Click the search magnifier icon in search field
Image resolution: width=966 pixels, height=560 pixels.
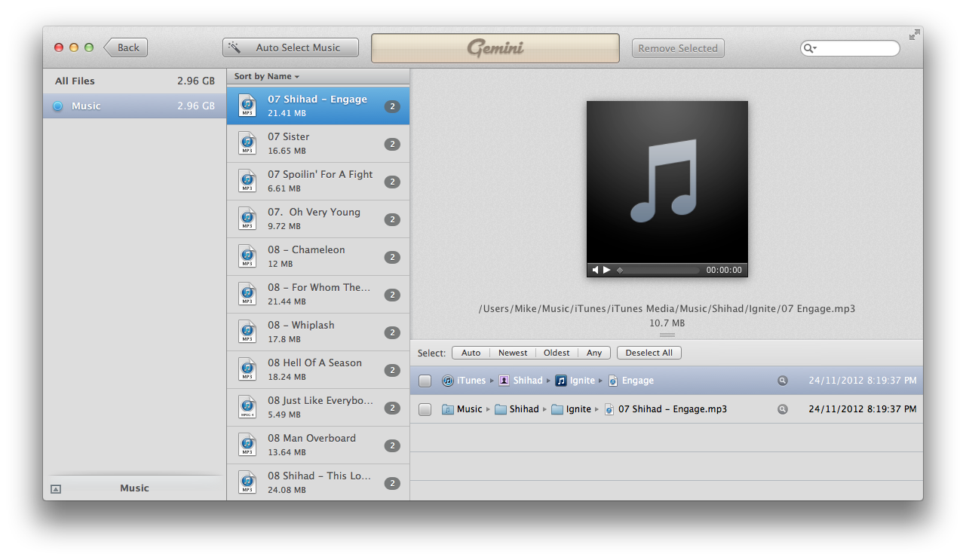pyautogui.click(x=810, y=48)
